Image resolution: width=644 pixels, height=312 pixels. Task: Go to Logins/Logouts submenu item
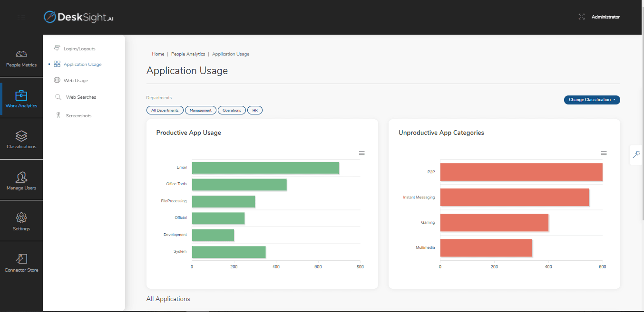tap(79, 48)
